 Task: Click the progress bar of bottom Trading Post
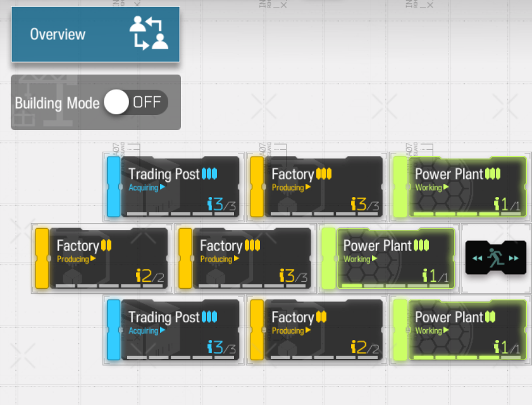pos(180,357)
